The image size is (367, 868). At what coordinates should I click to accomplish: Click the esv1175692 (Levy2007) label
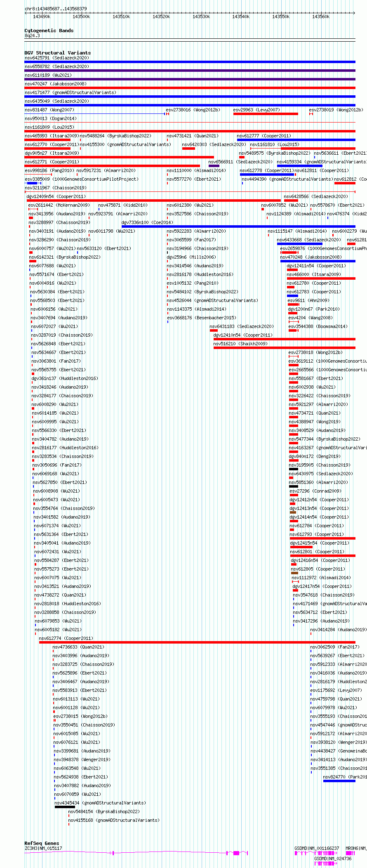coord(336,690)
